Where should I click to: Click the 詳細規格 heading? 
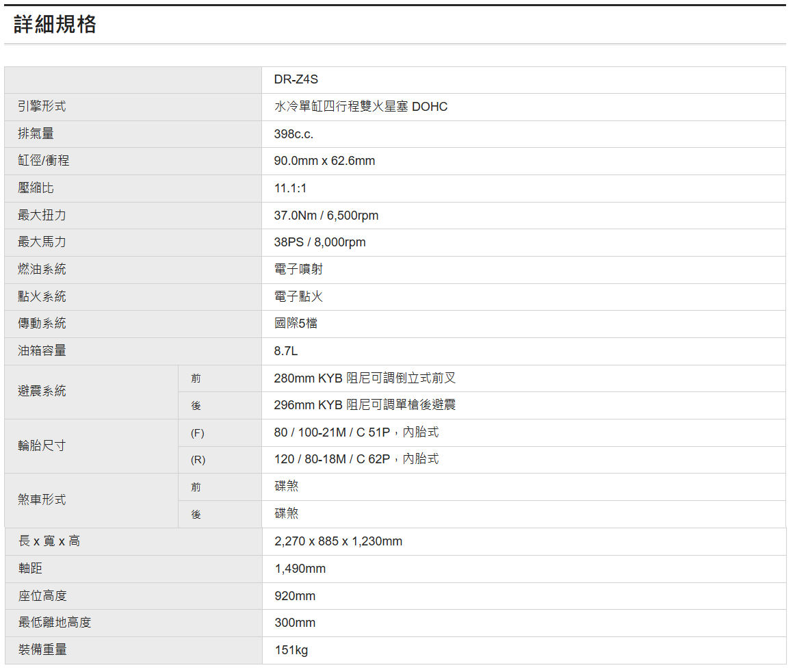pos(55,25)
